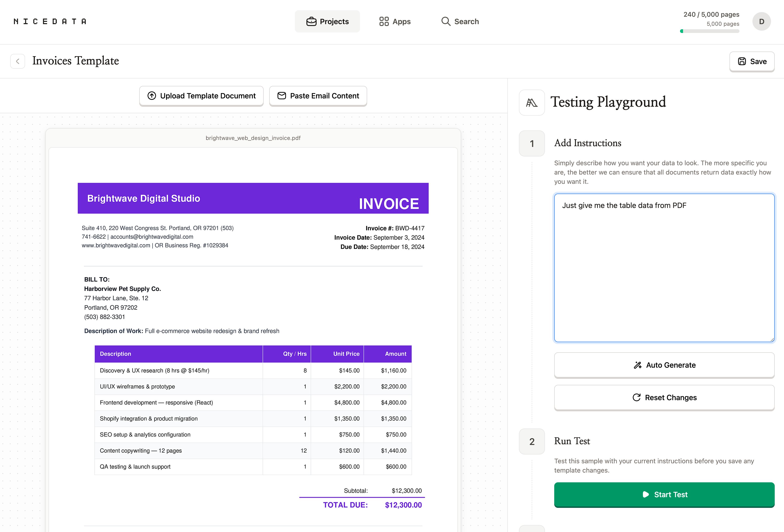Click the pages usage progress bar
The height and width of the screenshot is (532, 784).
point(709,31)
